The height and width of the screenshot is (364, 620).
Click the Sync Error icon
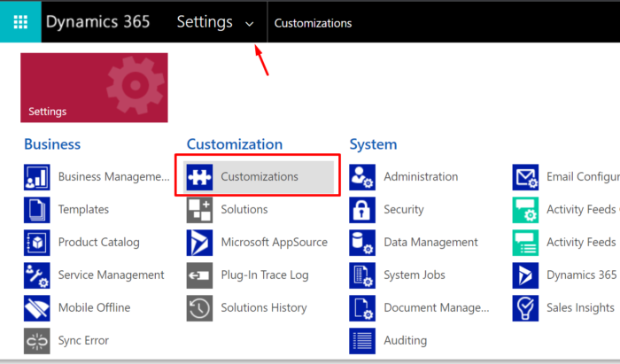[x=37, y=340]
